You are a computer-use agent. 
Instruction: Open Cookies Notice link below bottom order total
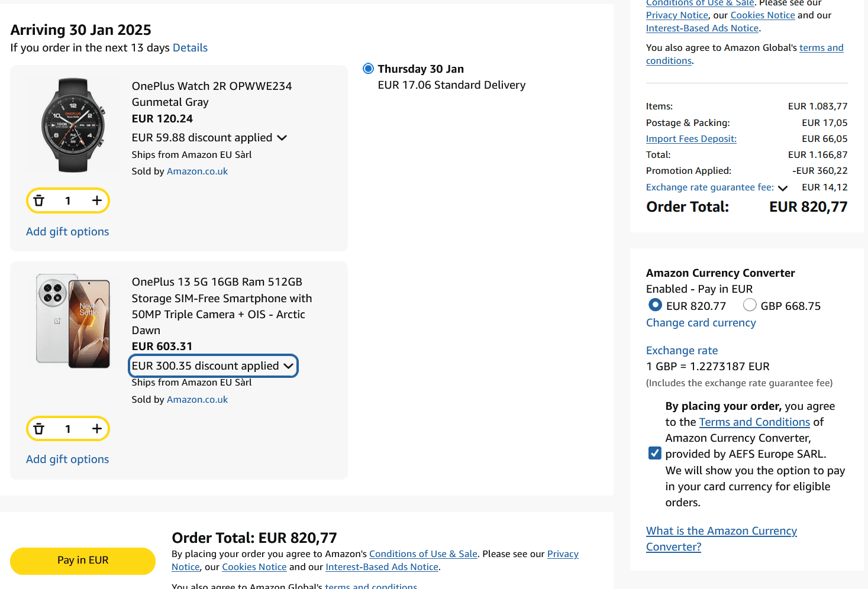coord(254,567)
